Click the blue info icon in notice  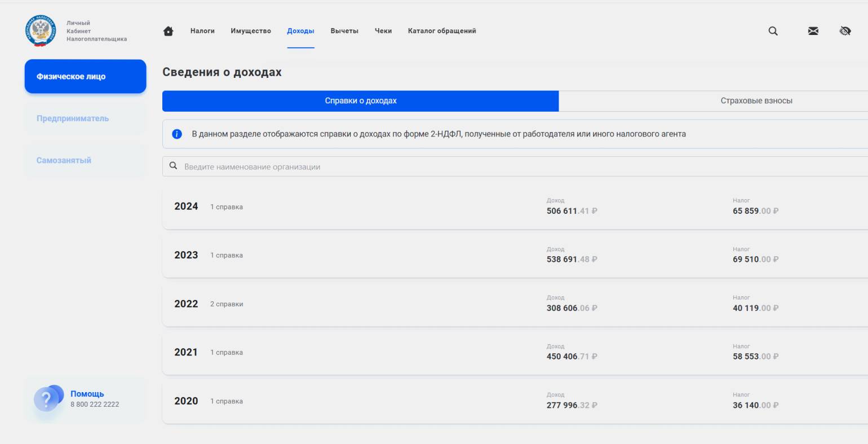(x=177, y=134)
